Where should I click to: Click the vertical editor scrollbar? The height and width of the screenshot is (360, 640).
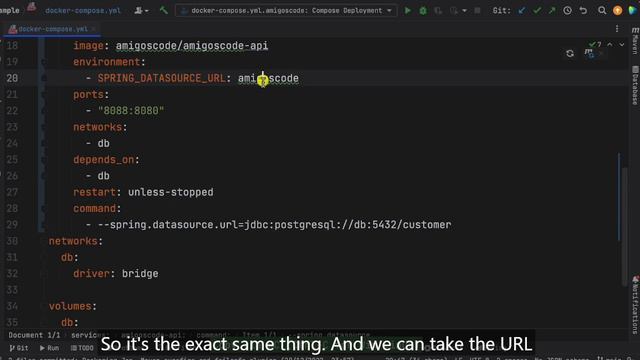pos(624,227)
